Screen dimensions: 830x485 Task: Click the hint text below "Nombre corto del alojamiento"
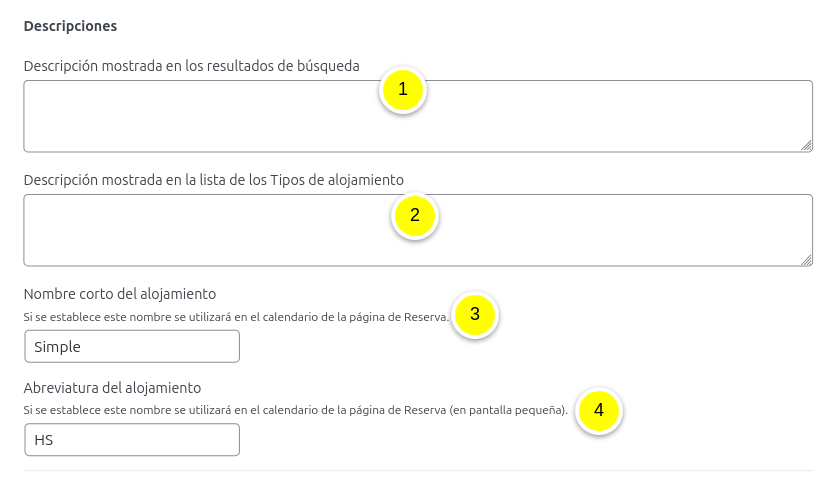pos(235,316)
